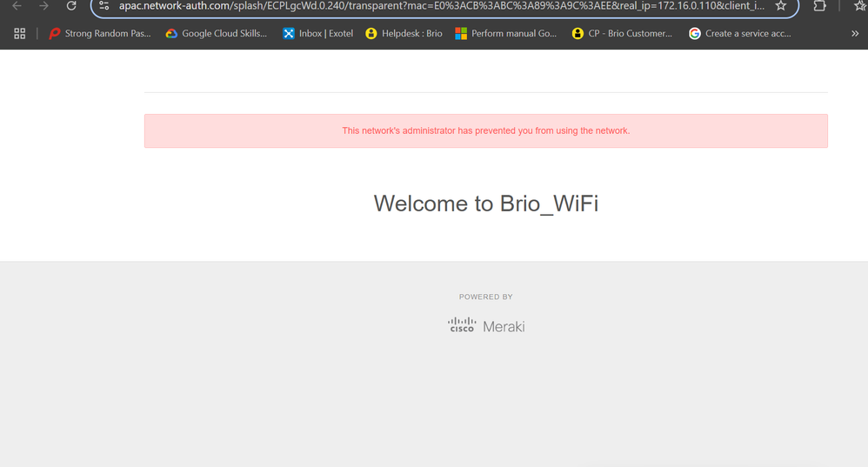
Task: Reload the current page
Action: (x=71, y=6)
